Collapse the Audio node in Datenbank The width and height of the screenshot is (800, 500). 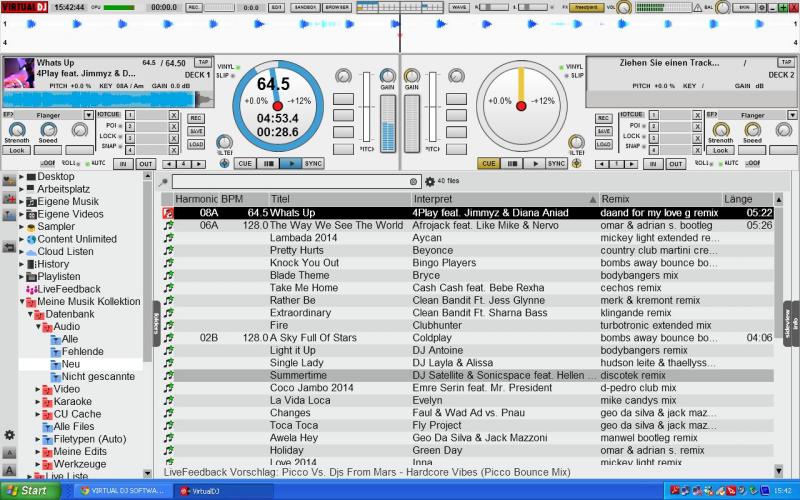[x=38, y=326]
